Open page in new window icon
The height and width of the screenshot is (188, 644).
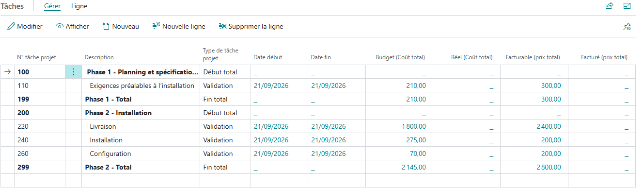point(627,6)
